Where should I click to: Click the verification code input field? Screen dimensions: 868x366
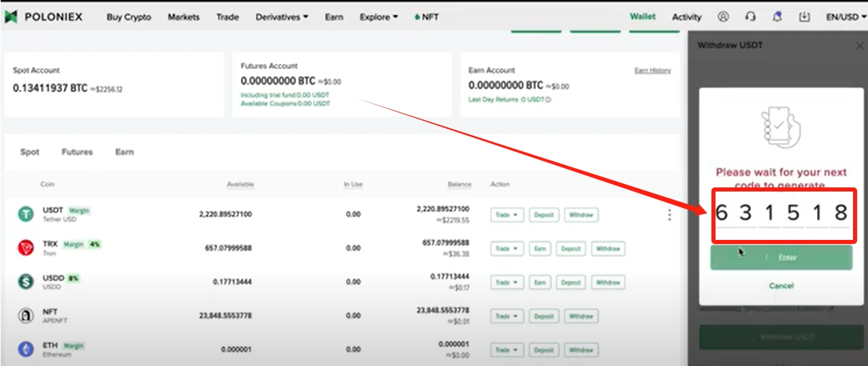coord(782,213)
